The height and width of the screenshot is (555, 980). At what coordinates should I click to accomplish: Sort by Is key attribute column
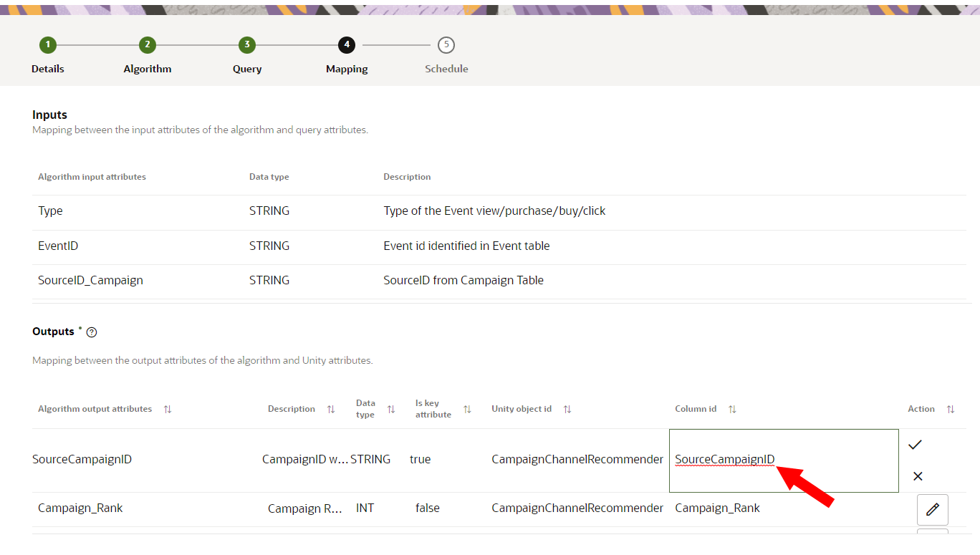[467, 409]
